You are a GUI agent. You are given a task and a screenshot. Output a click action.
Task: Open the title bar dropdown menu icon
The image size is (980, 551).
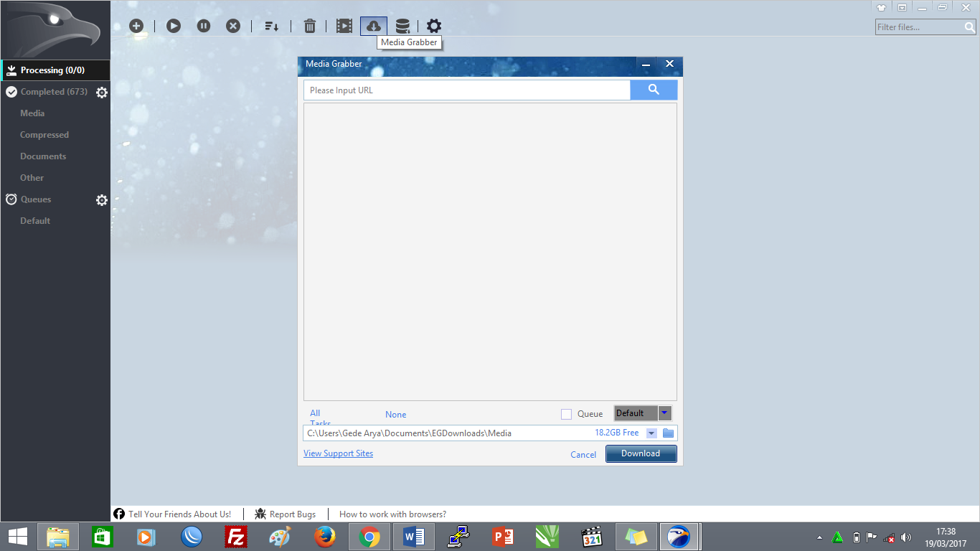(902, 7)
